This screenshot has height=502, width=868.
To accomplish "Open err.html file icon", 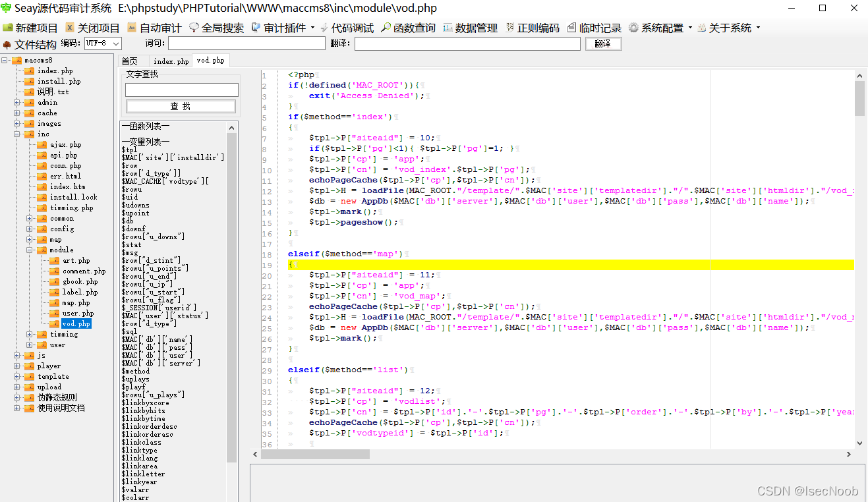I will click(x=42, y=176).
